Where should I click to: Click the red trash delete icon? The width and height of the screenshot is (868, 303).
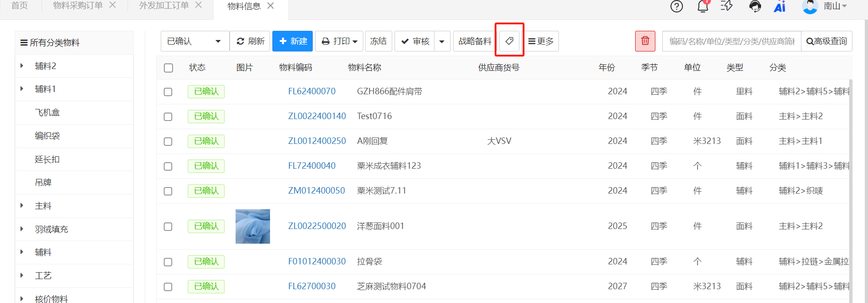pos(645,41)
